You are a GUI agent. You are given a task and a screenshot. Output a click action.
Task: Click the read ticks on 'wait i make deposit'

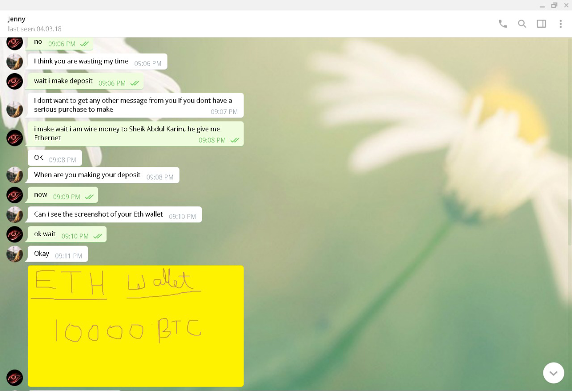point(135,83)
